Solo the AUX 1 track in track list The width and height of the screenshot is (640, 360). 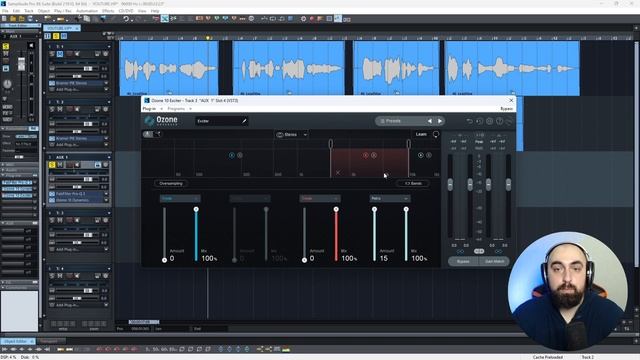click(x=52, y=164)
